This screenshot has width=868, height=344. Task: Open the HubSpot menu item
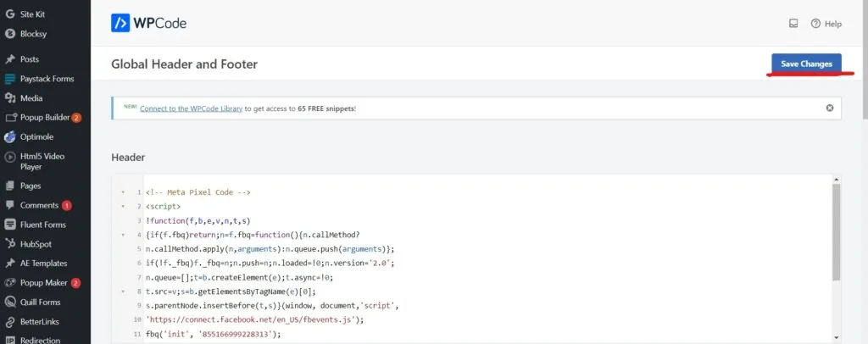(36, 244)
